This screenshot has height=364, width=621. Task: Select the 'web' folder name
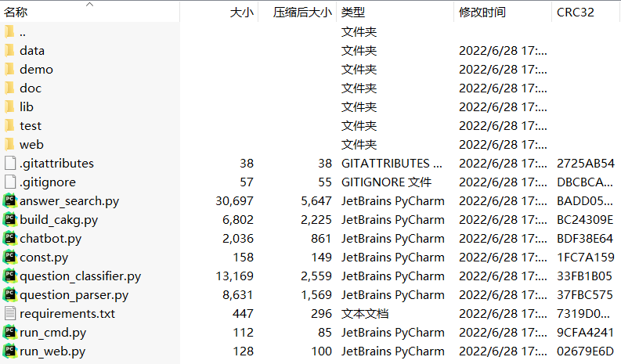click(x=31, y=145)
